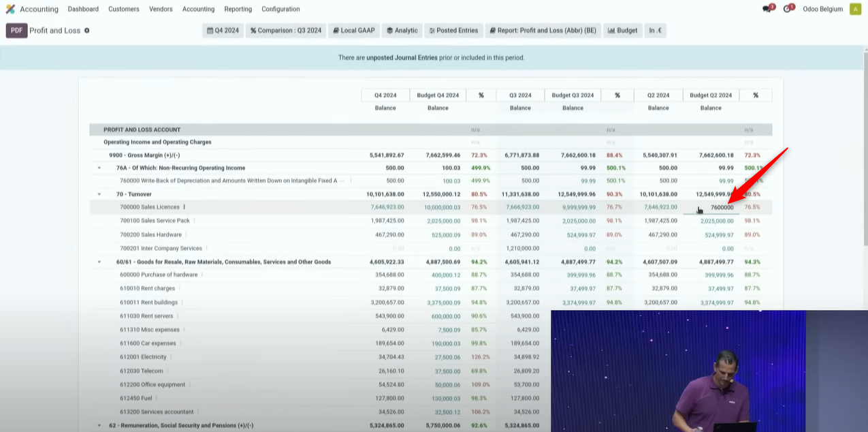Open the Analytic filter

tap(402, 31)
